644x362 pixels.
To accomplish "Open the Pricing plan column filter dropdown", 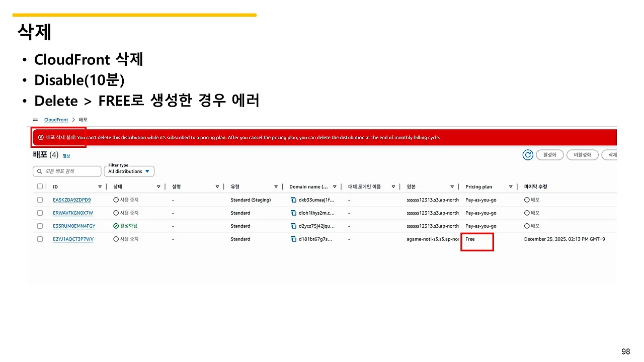I will pos(511,186).
